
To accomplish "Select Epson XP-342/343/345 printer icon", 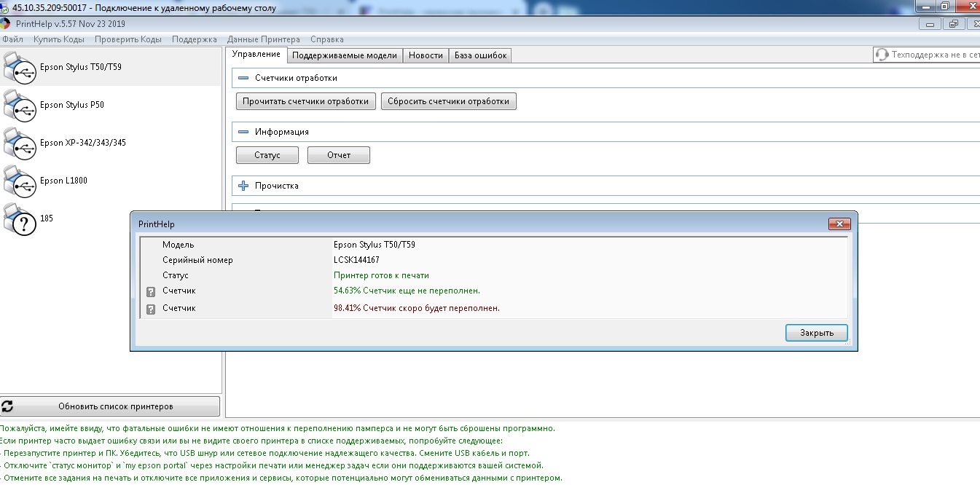I will click(20, 143).
